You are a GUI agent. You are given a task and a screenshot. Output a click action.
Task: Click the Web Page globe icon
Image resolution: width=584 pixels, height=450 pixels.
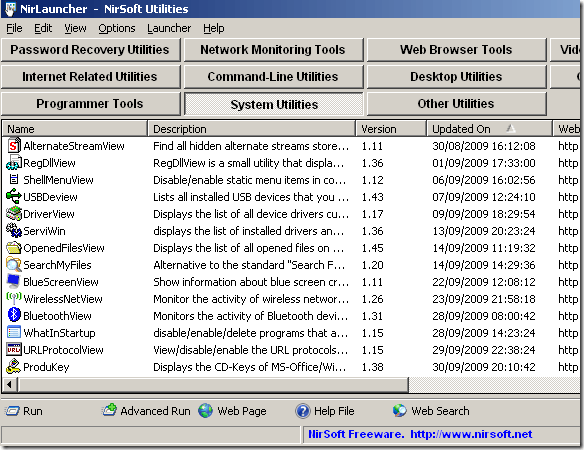205,411
